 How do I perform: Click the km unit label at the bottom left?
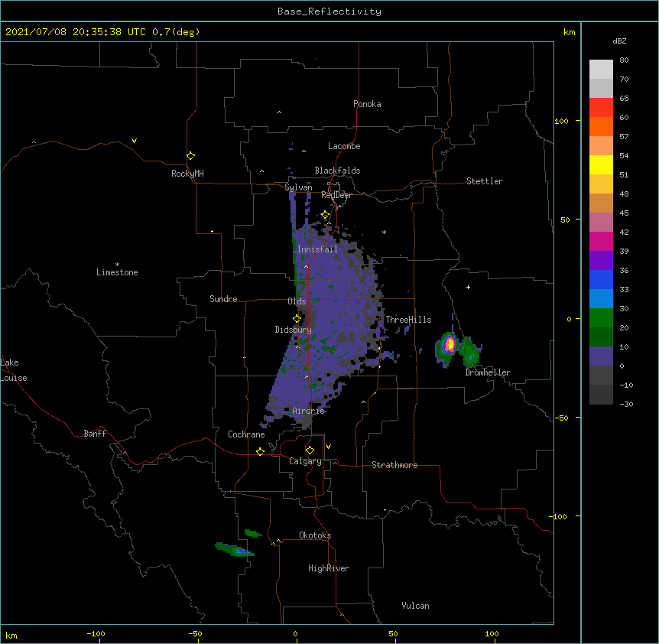[x=11, y=636]
